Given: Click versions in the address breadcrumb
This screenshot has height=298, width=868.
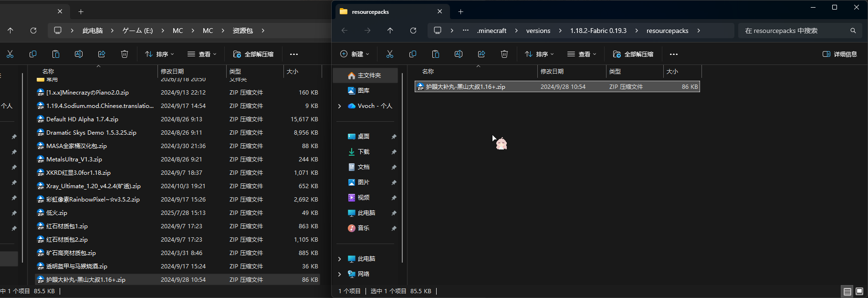Looking at the screenshot, I should (x=538, y=31).
